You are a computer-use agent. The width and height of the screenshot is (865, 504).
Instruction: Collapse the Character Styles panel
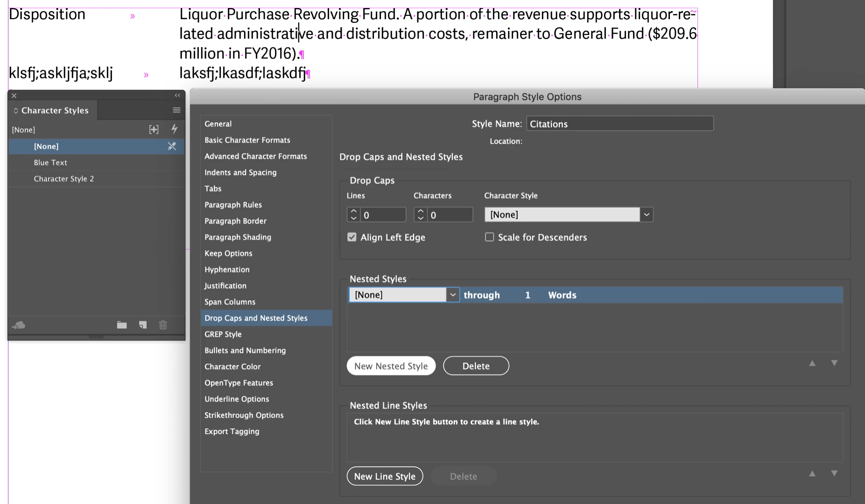click(x=177, y=95)
